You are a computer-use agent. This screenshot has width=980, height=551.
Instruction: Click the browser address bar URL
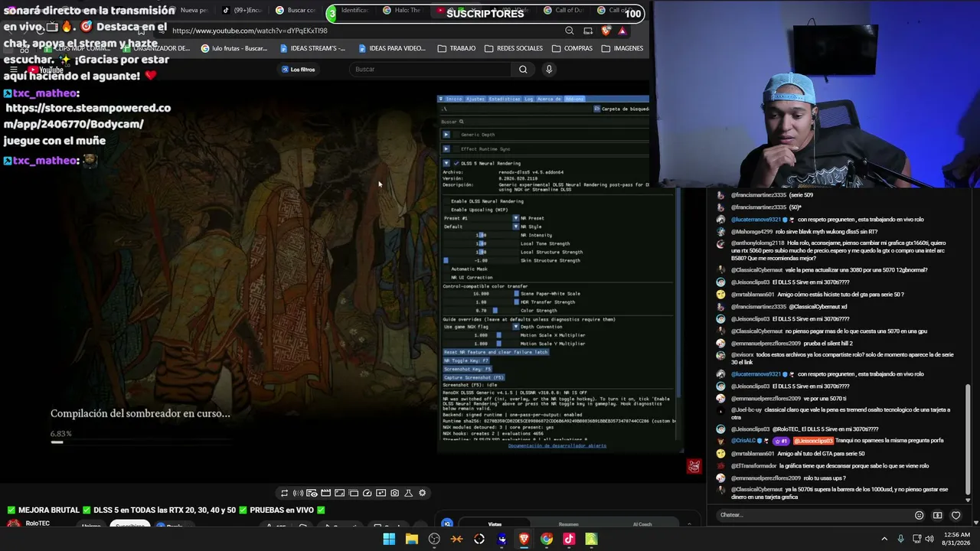click(x=250, y=31)
